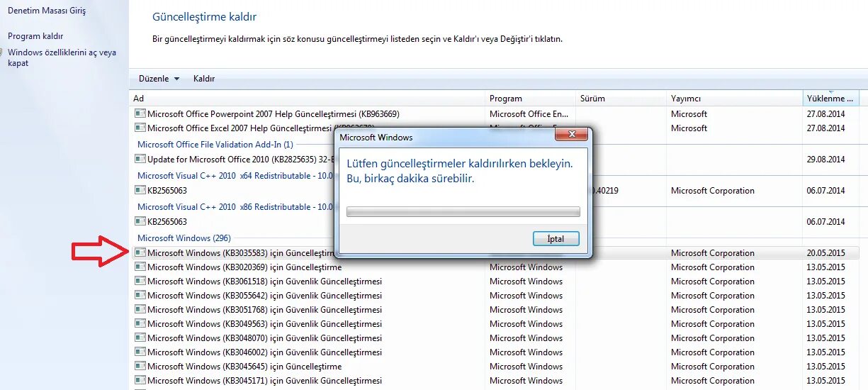Click date 13.05.2015 in the KB3061518 row
The image size is (868, 390).
(x=825, y=282)
